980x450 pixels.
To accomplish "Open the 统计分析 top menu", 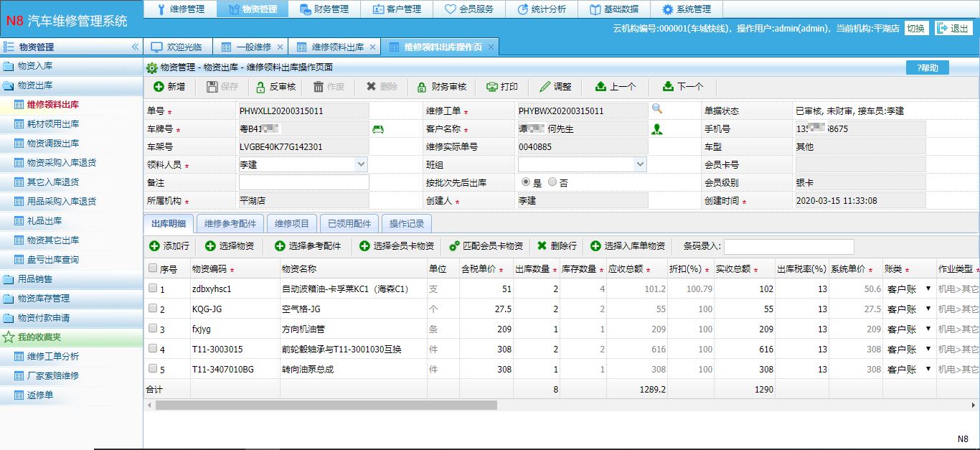I will pyautogui.click(x=542, y=9).
